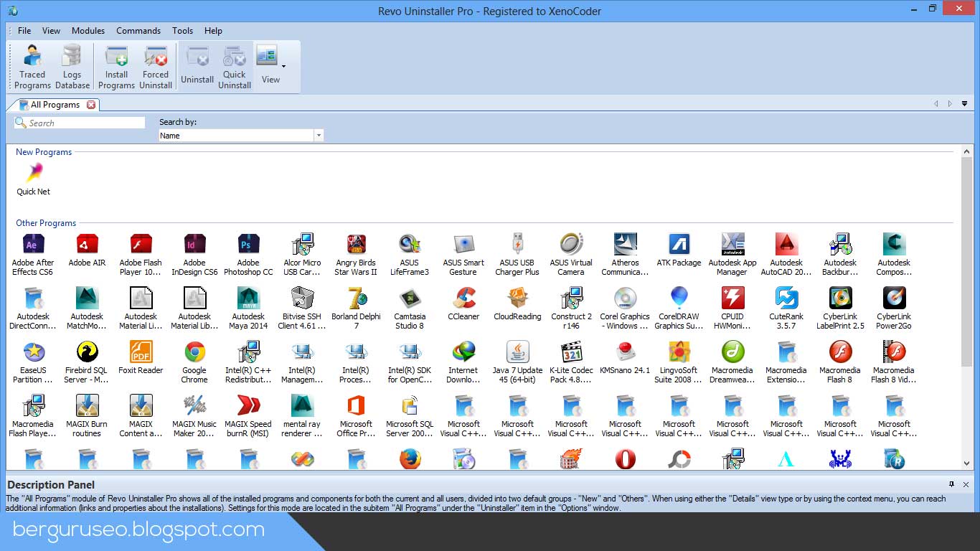Open the File menu
The height and width of the screenshot is (551, 980).
click(24, 31)
